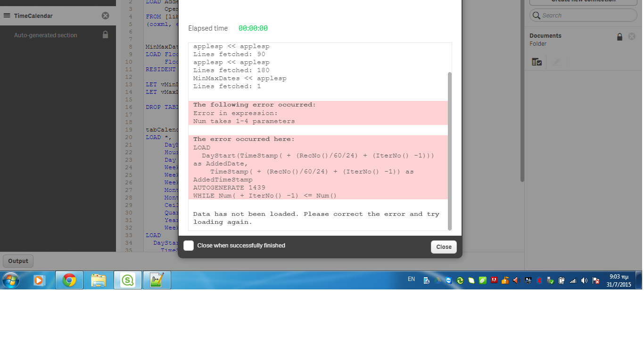Click 'The following error occurred:' line

pyautogui.click(x=255, y=105)
